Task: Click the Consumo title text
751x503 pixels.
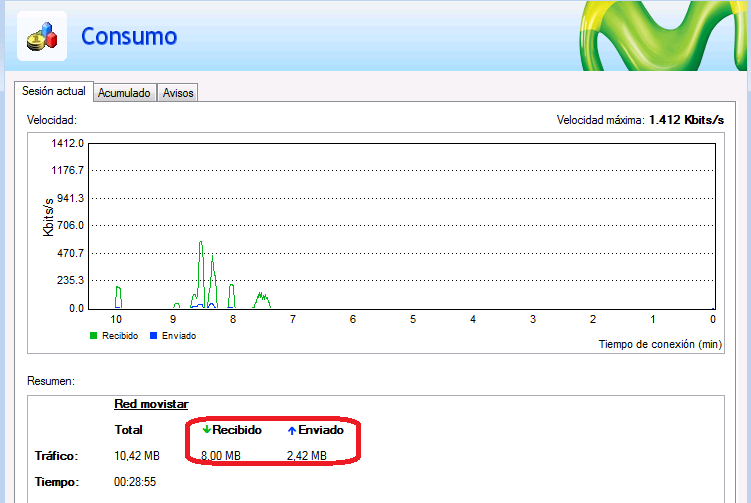Action: click(129, 37)
